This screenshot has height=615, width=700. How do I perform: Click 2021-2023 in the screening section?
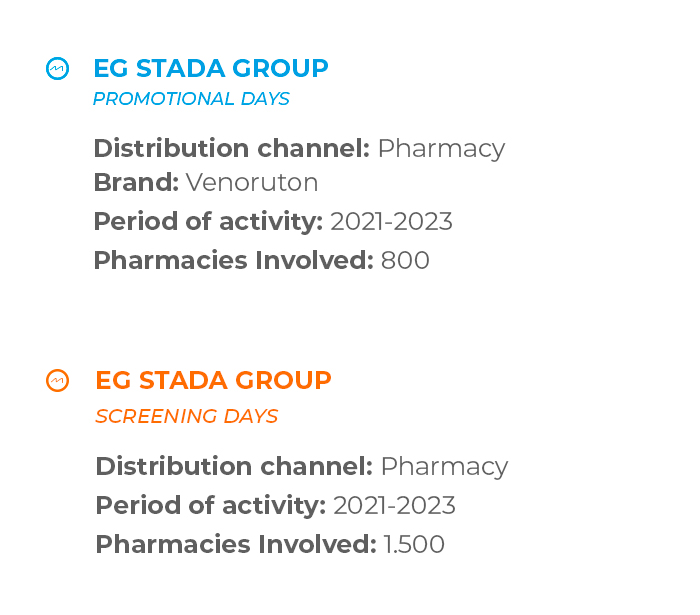click(395, 505)
